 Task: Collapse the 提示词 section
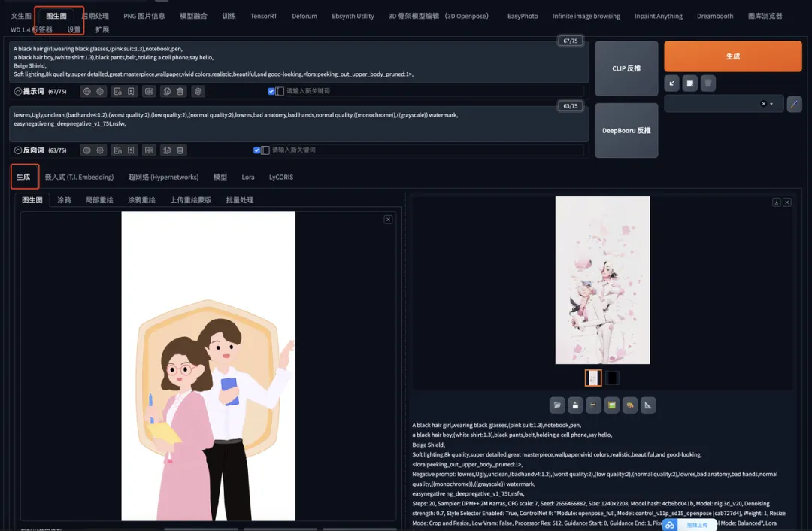tap(18, 91)
